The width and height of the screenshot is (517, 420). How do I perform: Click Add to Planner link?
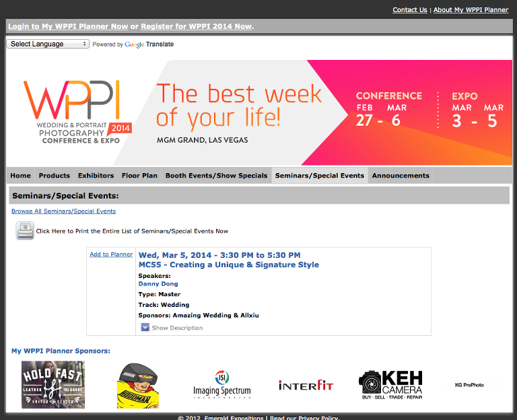(111, 254)
